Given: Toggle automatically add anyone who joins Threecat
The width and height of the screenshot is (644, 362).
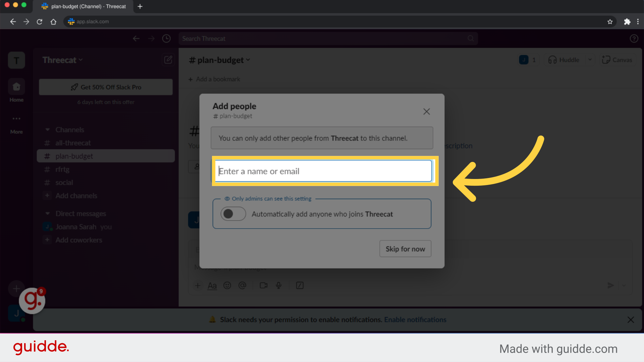Looking at the screenshot, I should click(233, 214).
